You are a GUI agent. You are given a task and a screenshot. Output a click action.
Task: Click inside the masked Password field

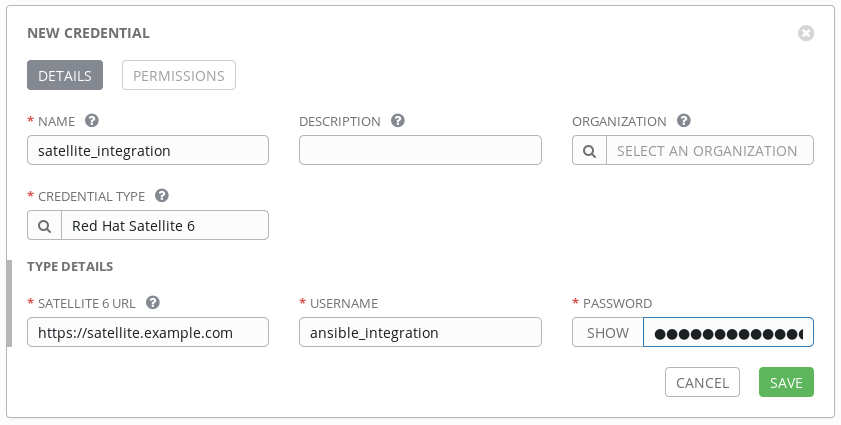[728, 332]
